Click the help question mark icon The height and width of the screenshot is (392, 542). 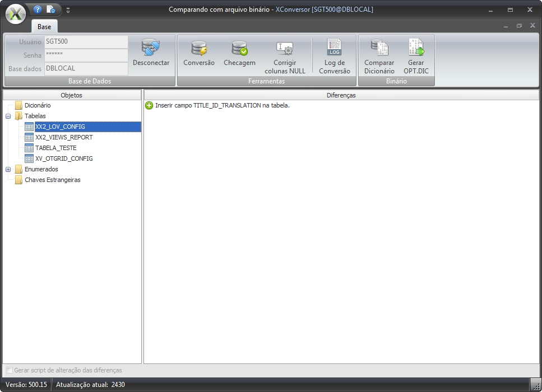pyautogui.click(x=38, y=10)
